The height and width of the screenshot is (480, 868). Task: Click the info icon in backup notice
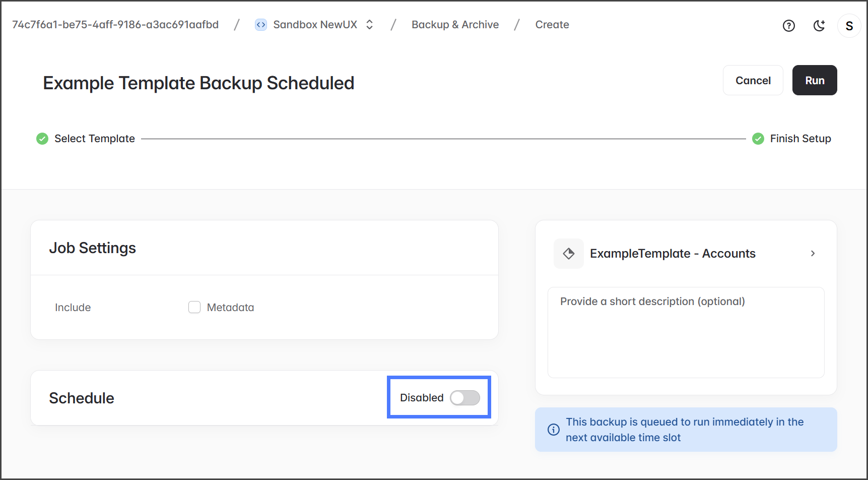click(553, 430)
